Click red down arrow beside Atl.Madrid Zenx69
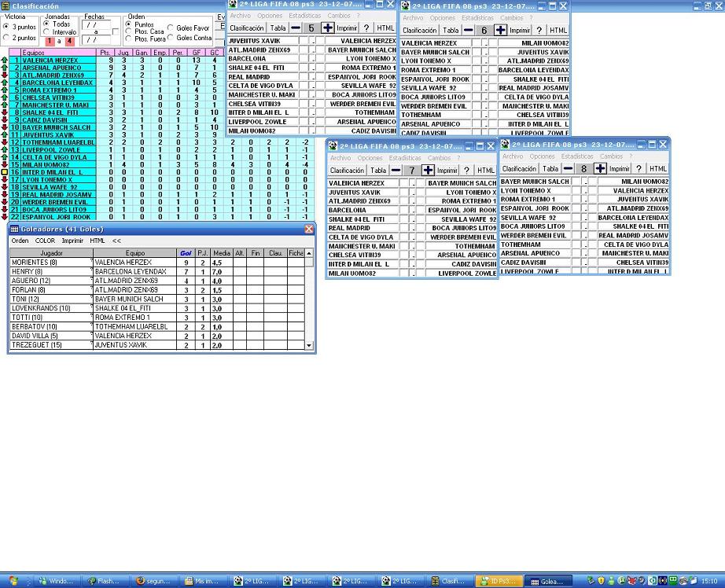Image resolution: width=725 pixels, height=588 pixels. [5, 75]
